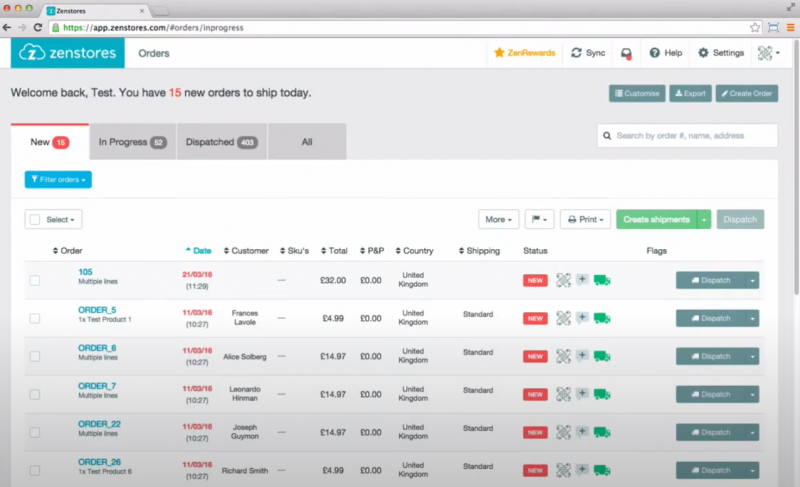Open Help via the question mark icon
Viewport: 800px width, 487px height.
point(655,53)
